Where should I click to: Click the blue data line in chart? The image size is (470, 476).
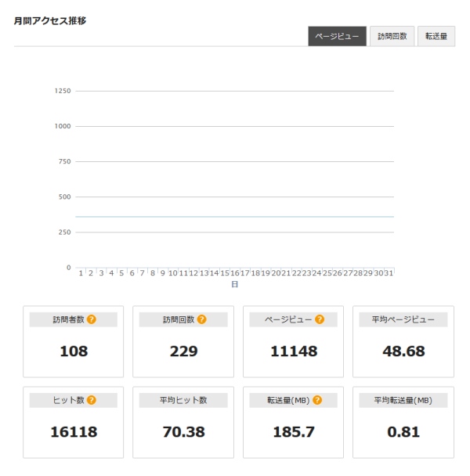pyautogui.click(x=234, y=217)
